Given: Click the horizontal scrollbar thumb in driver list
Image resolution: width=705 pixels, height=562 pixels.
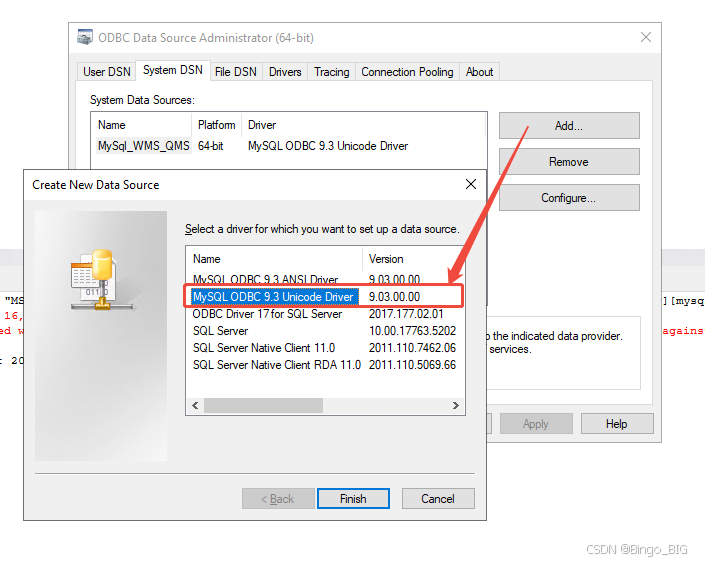Looking at the screenshot, I should pos(263,406).
